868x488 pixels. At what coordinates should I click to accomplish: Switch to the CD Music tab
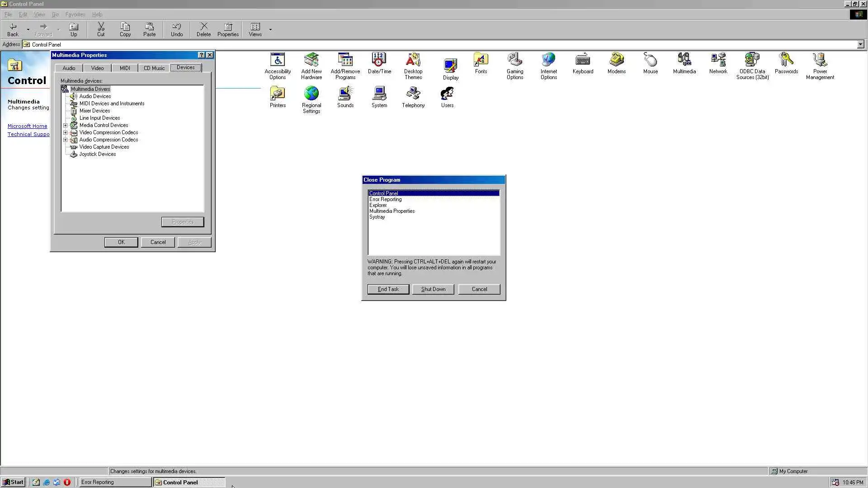pyautogui.click(x=154, y=68)
